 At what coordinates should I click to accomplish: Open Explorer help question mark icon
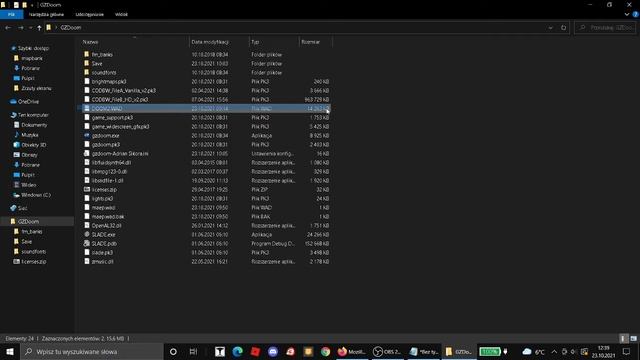tap(635, 14)
